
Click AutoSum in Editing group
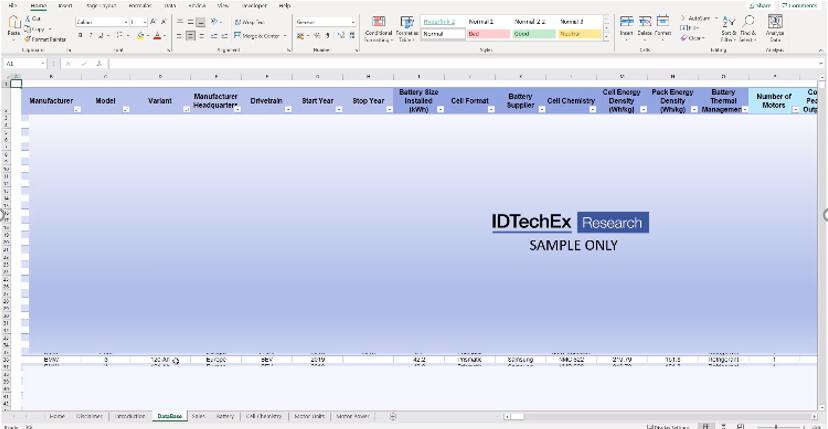pos(699,18)
